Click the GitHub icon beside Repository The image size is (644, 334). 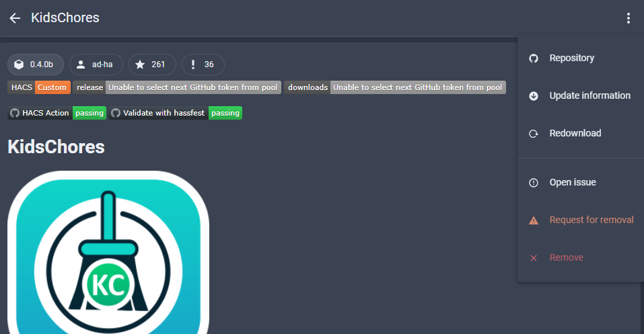[x=534, y=58]
